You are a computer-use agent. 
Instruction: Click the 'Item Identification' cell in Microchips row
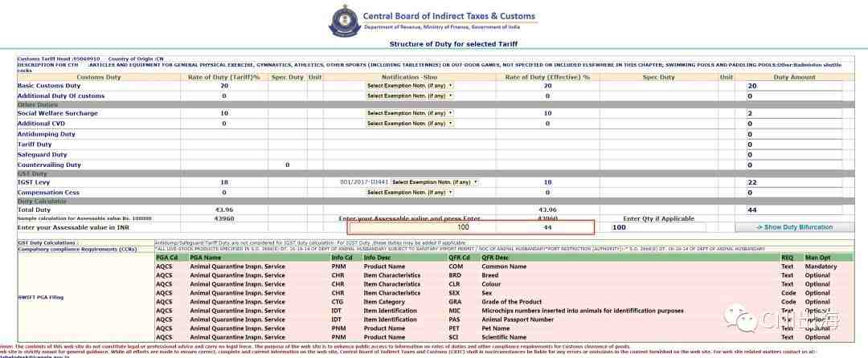click(x=391, y=311)
